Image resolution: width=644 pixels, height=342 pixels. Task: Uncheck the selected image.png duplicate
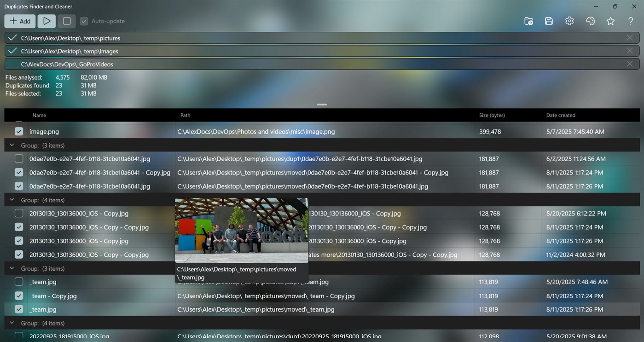coord(18,131)
